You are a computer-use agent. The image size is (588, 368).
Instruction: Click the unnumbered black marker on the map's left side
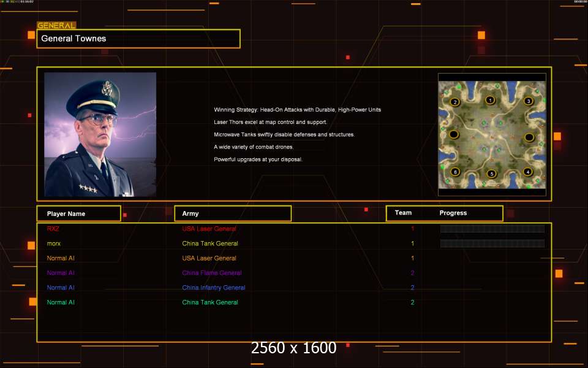pyautogui.click(x=454, y=134)
